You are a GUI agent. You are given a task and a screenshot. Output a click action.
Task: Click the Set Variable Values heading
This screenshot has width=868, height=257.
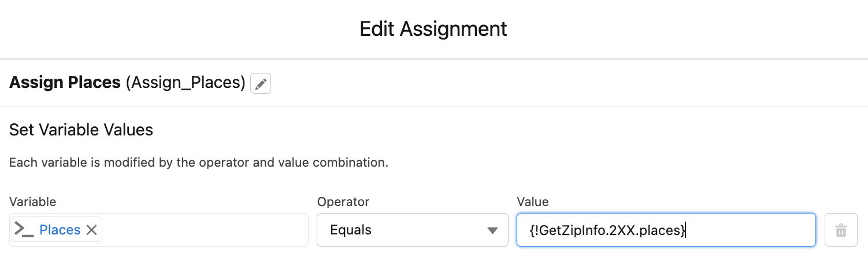(x=81, y=130)
